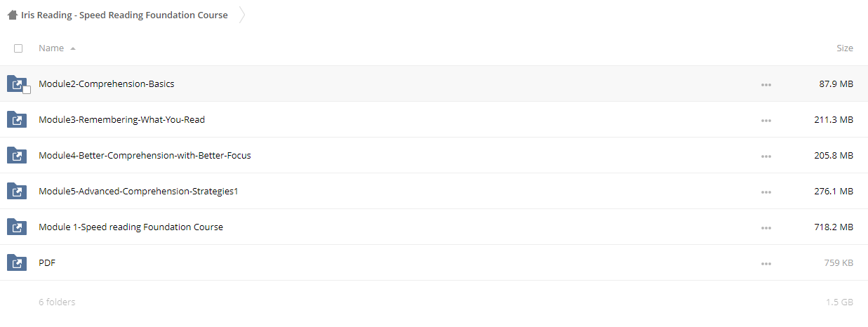The width and height of the screenshot is (868, 327).
Task: Open the three-dot menu for Module5-Advanced-Comprehension-Strategies1
Action: (x=766, y=192)
